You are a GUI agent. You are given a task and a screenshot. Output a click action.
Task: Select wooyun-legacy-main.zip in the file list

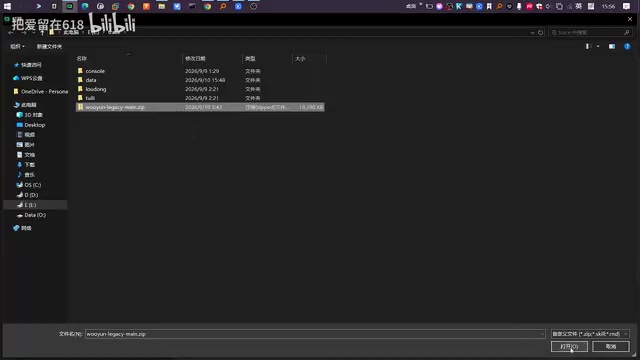(x=200, y=107)
